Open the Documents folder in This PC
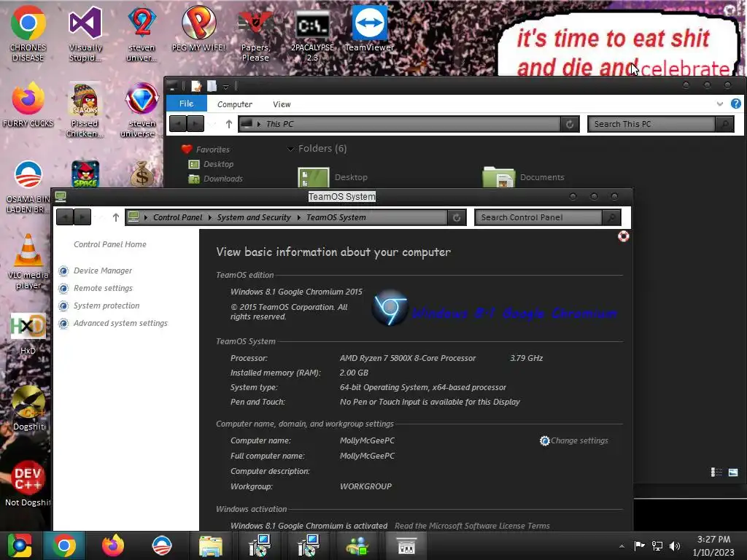 pyautogui.click(x=523, y=177)
